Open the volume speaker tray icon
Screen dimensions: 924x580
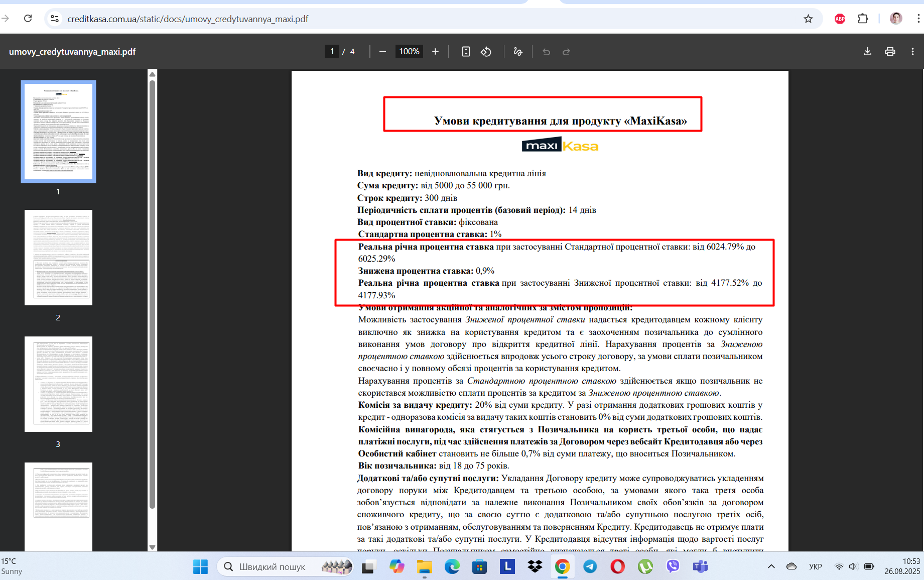click(853, 566)
